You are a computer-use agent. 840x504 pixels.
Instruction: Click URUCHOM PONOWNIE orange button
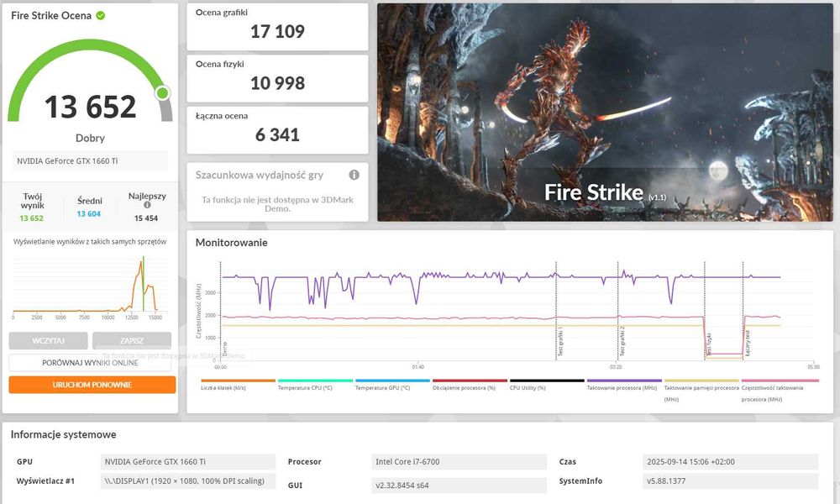(x=92, y=385)
